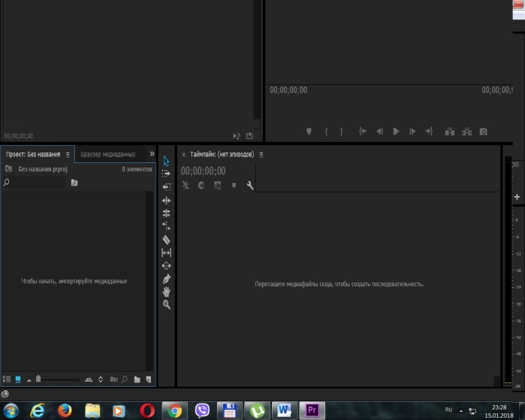Open the sort icons dropdown
The width and height of the screenshot is (525, 420).
101,379
